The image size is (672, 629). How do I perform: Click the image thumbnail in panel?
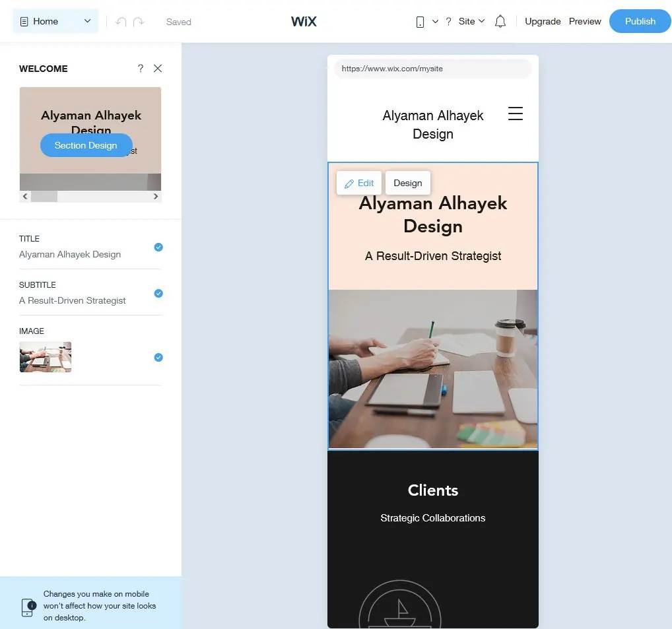(x=46, y=357)
